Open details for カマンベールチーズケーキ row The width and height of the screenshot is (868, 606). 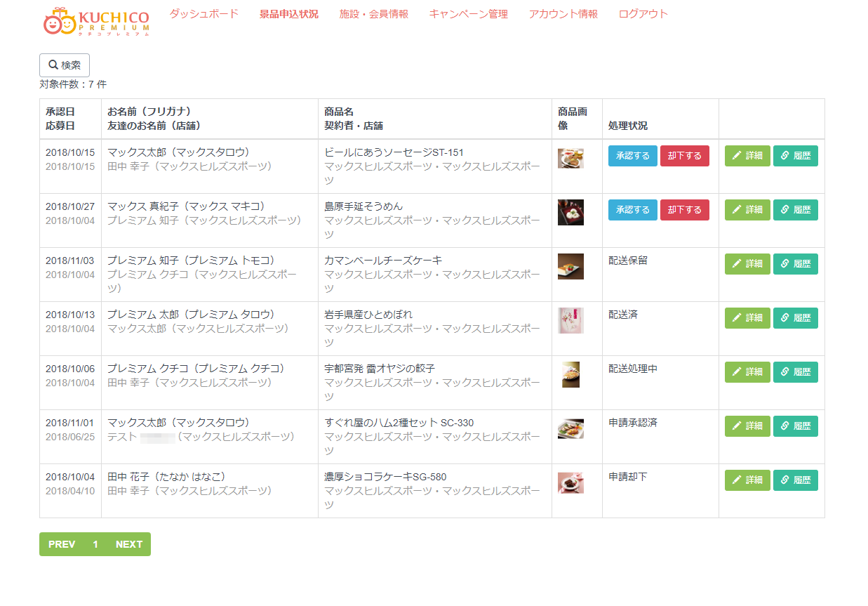747,264
